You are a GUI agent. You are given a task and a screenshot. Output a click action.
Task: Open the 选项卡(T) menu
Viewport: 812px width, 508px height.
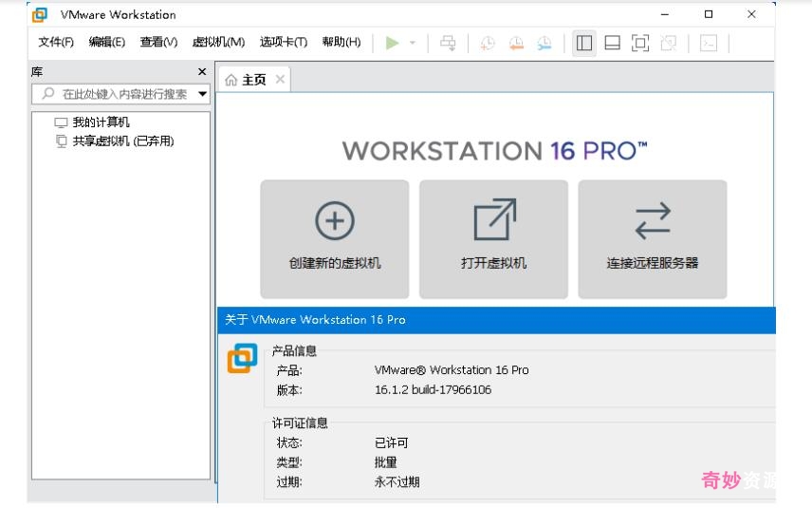pyautogui.click(x=284, y=42)
